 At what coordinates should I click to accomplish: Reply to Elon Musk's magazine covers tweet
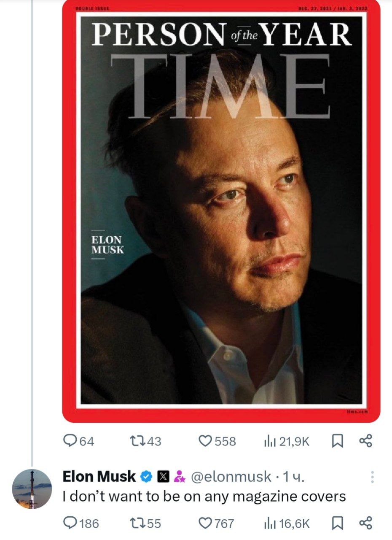click(81, 524)
